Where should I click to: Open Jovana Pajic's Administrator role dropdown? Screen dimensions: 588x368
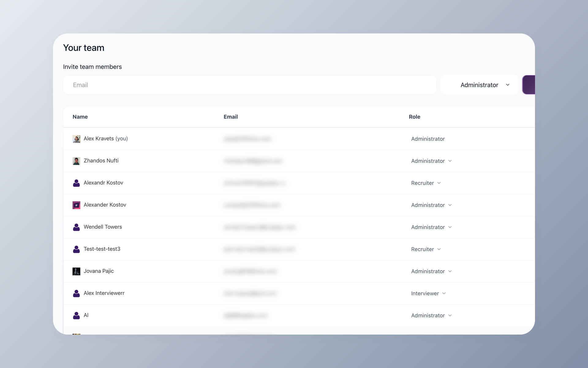[x=431, y=271]
